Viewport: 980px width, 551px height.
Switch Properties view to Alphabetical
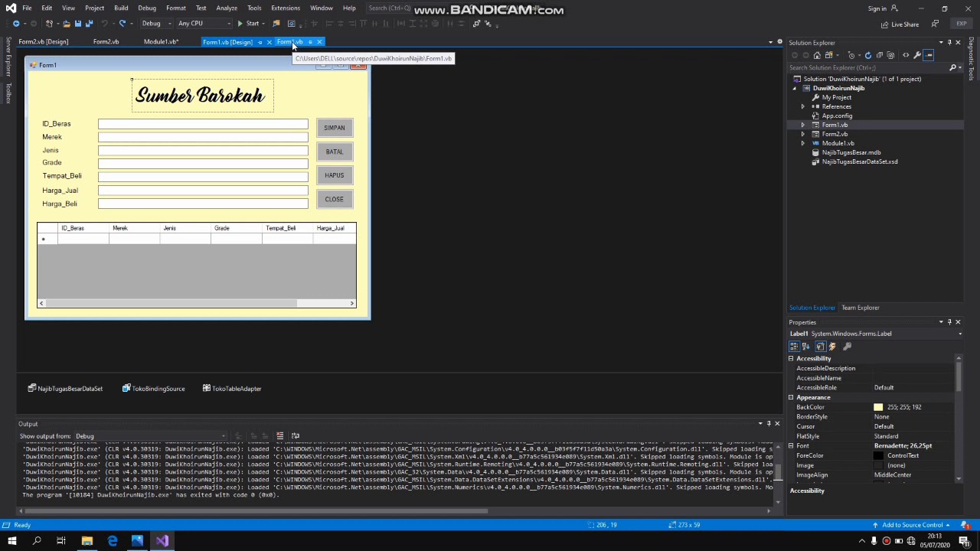click(x=805, y=347)
